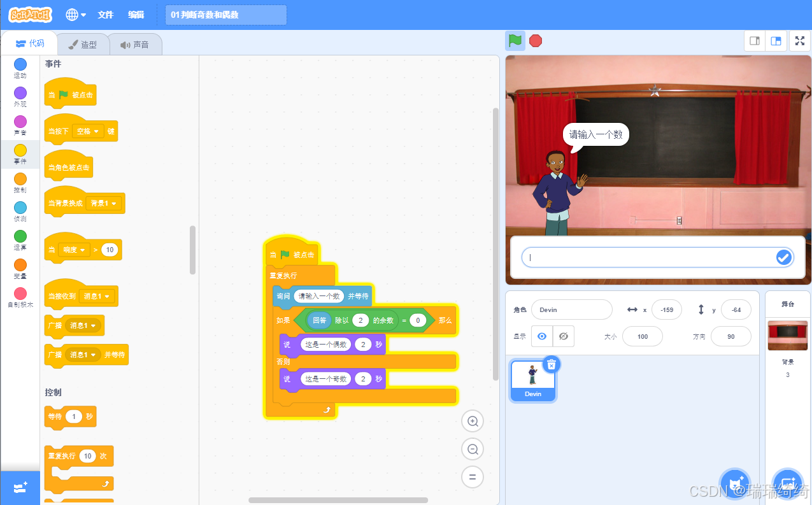Submit the answer with the checkmark button
This screenshot has width=812, height=505.
pos(784,257)
